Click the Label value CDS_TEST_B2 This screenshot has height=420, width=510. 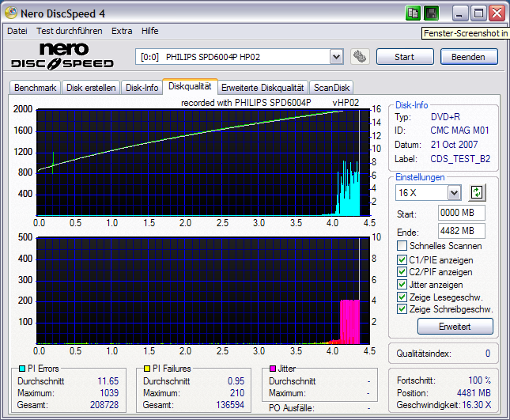pos(460,159)
